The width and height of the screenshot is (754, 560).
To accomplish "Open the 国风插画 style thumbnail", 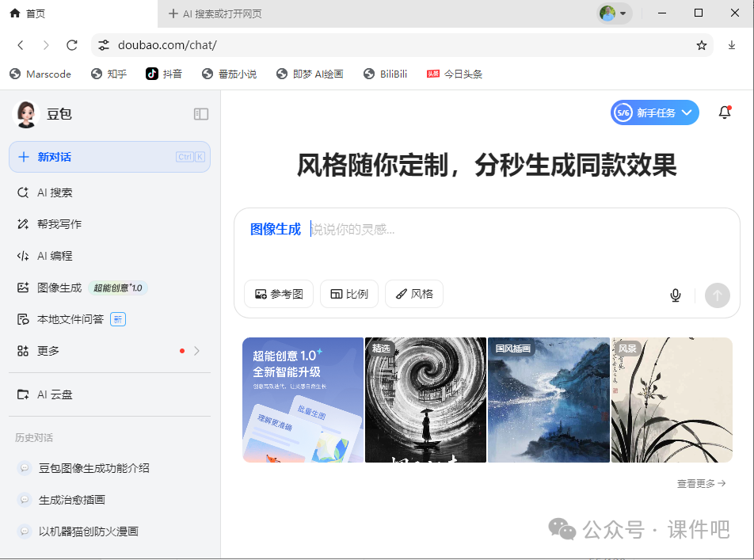I will [x=548, y=399].
